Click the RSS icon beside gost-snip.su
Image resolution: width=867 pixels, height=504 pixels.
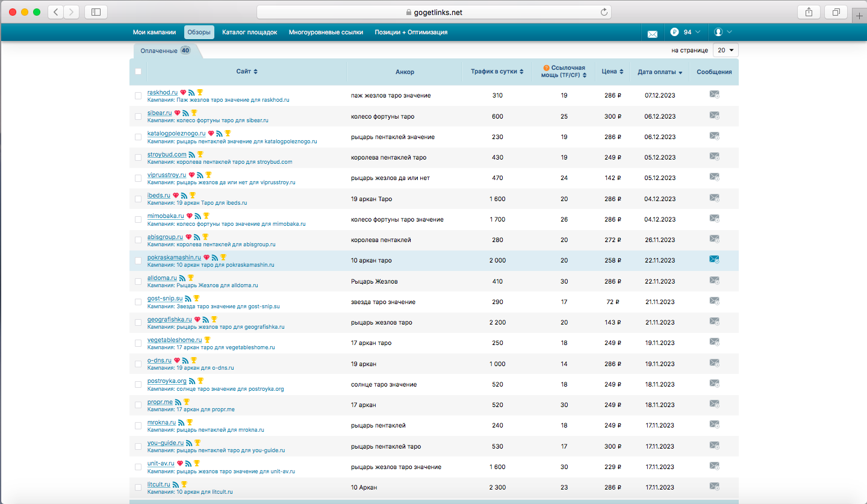188,299
